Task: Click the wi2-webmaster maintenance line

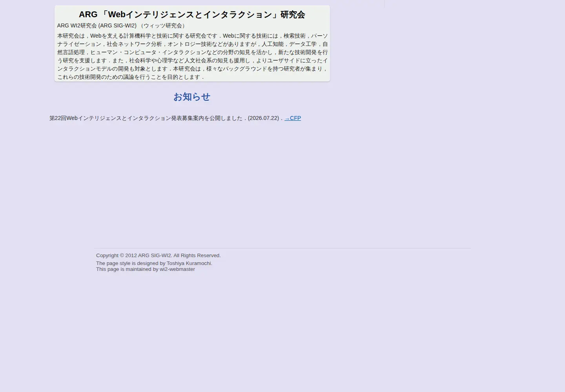Action: pos(146,269)
